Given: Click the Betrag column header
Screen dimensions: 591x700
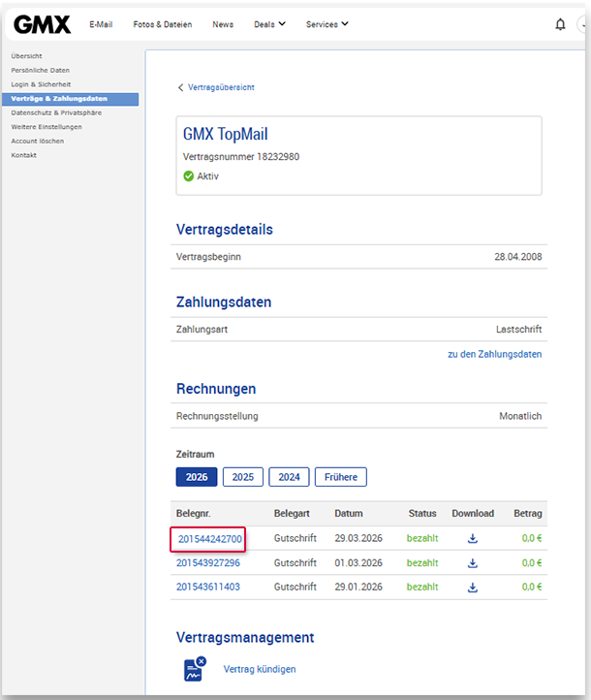Looking at the screenshot, I should click(x=528, y=514).
